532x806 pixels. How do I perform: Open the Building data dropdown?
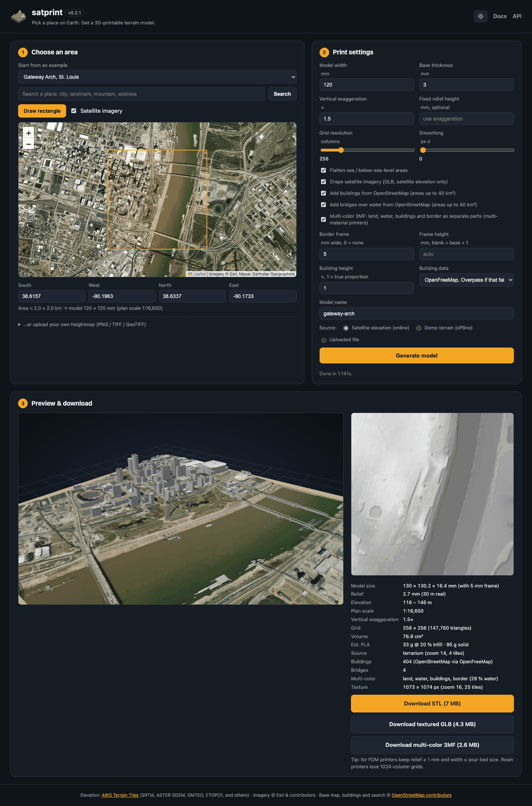(x=466, y=280)
